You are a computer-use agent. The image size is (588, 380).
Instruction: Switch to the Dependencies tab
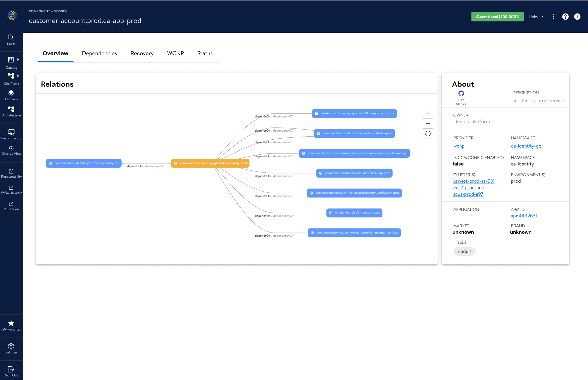(99, 53)
